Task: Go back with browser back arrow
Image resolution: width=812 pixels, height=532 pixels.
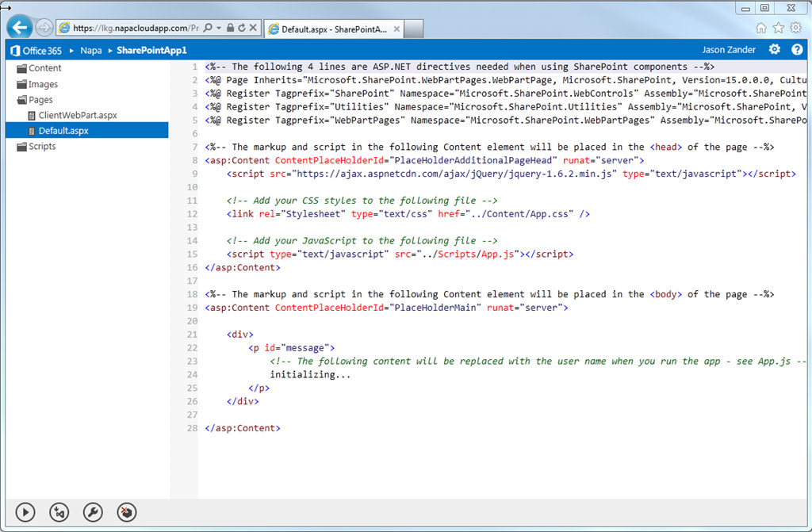Action: tap(20, 27)
